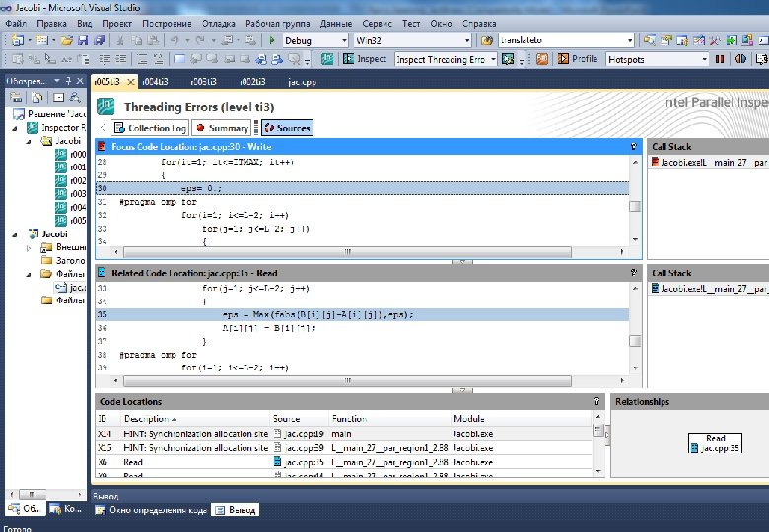Switch to the jac.cpp tab
Screen dimensions: 769x532
point(302,82)
